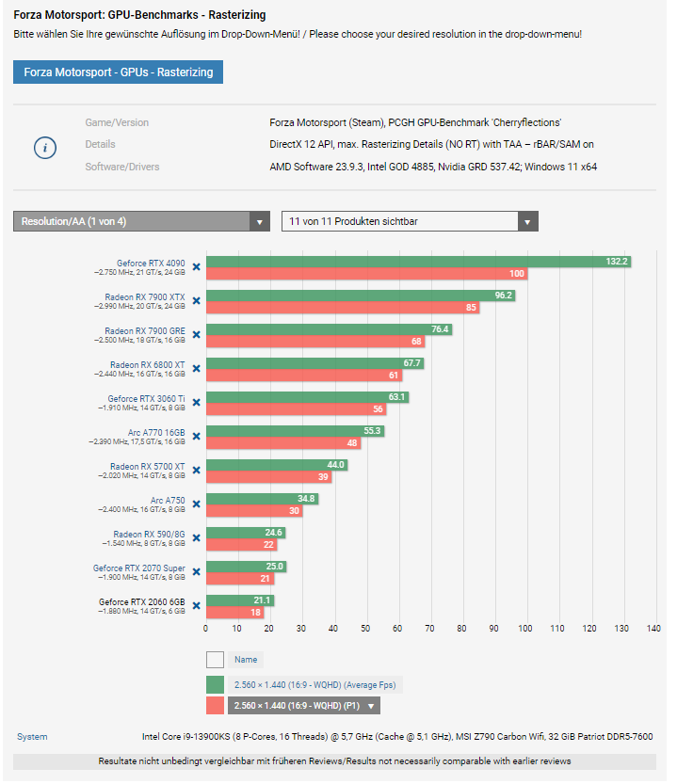Click the Radeon RX 590/8G label
Image resolution: width=677 pixels, height=784 pixels.
[149, 534]
